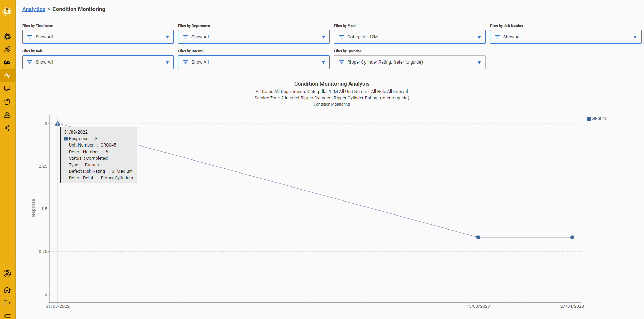Select the pulse-line analytics sidebar icon
The width and height of the screenshot is (644, 319).
point(7,75)
